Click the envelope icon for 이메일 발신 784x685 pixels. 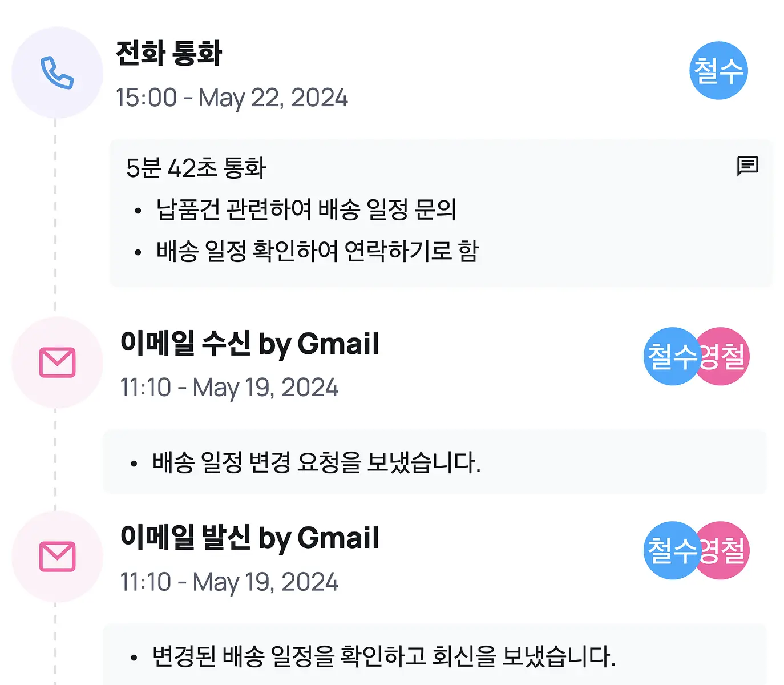(57, 557)
